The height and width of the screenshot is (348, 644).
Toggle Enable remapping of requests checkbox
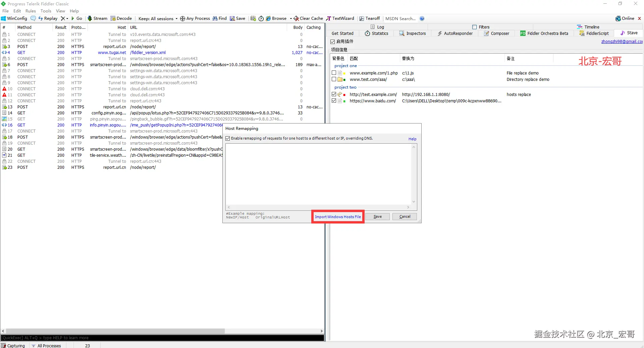[228, 138]
